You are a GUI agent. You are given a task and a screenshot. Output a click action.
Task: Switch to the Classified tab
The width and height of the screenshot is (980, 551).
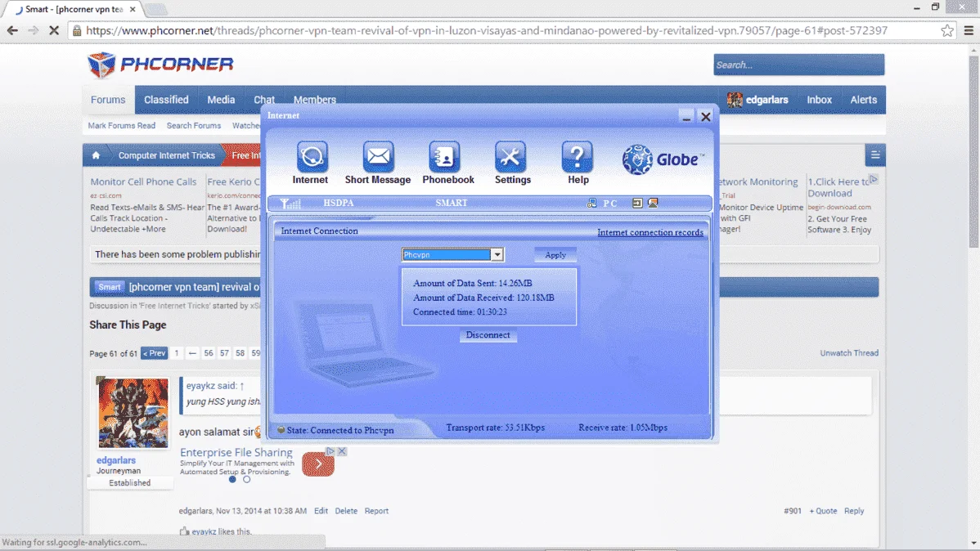click(166, 100)
